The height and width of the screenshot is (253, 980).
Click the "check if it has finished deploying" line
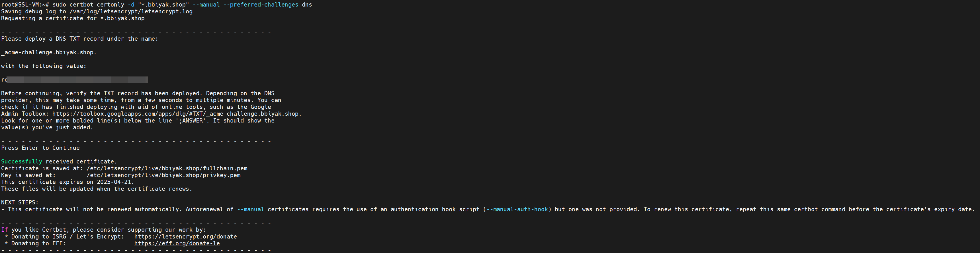136,107
